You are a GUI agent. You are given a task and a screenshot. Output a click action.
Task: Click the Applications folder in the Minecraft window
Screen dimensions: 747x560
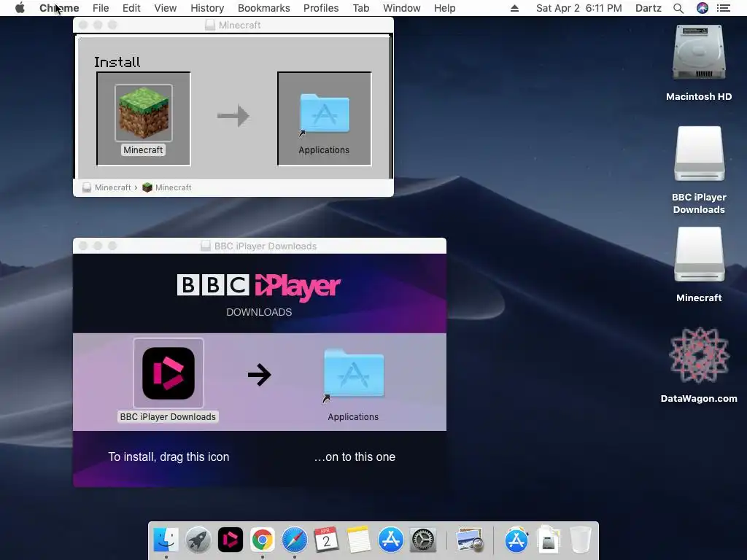pyautogui.click(x=324, y=114)
